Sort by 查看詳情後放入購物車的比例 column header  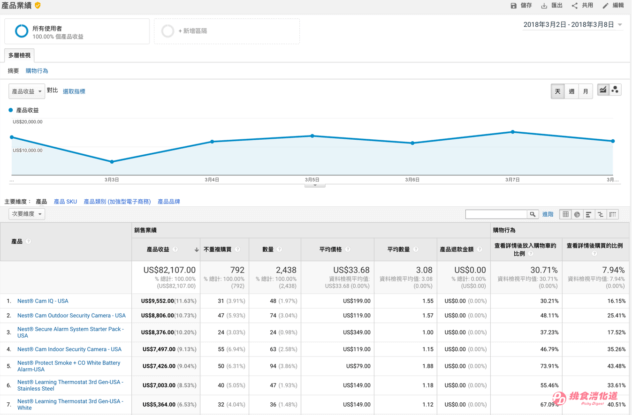[525, 249]
